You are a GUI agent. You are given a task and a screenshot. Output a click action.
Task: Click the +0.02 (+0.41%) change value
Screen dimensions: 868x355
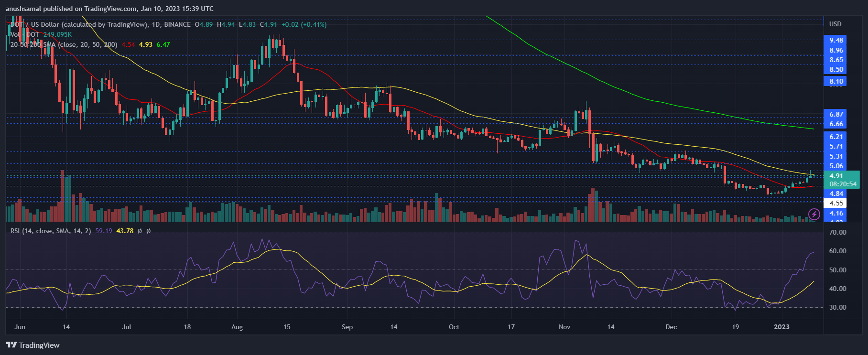(x=304, y=24)
